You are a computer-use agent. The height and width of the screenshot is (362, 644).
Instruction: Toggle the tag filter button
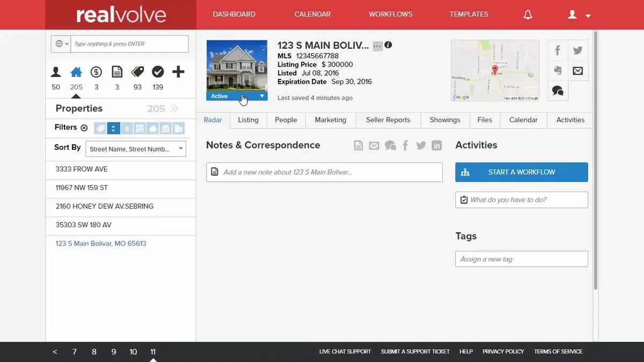click(100, 128)
